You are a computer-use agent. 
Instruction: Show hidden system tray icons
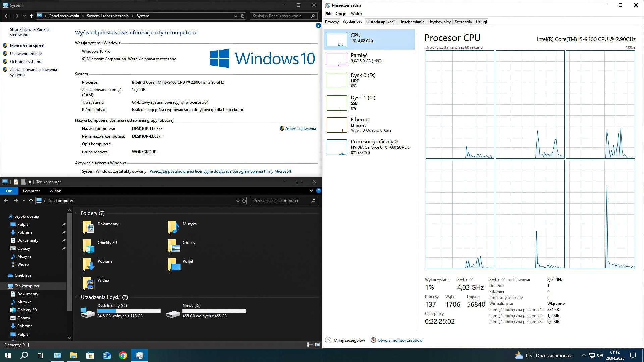[584, 355]
